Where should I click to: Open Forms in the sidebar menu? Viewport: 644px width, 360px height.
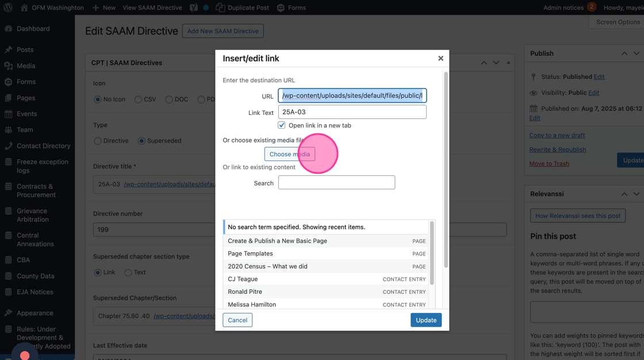tap(26, 82)
